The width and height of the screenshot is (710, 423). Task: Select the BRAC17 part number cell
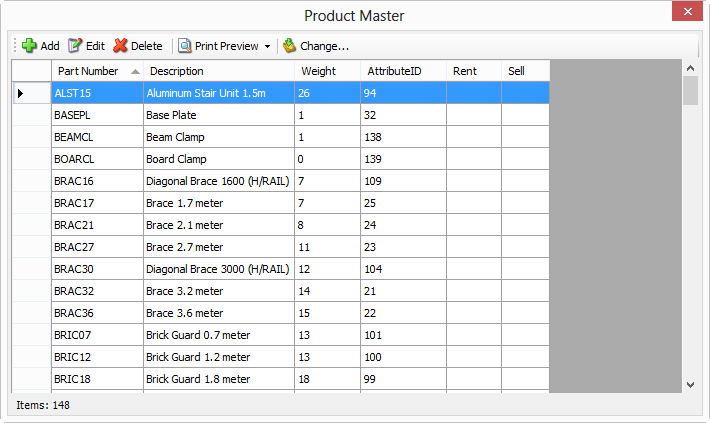coord(97,203)
